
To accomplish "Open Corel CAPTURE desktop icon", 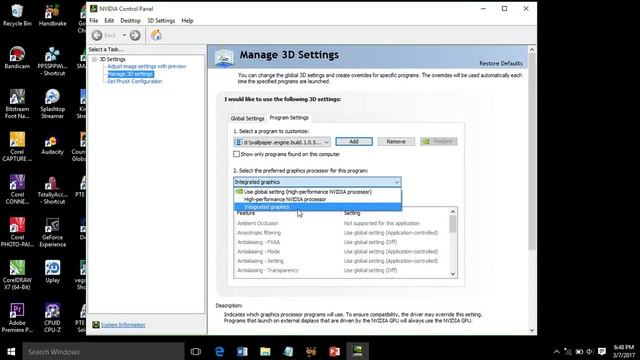I will tap(17, 147).
